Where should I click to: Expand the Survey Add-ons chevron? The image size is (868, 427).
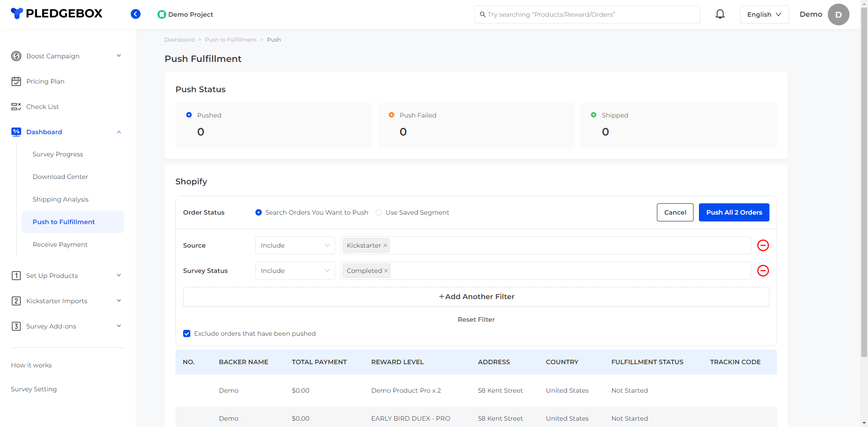[119, 326]
